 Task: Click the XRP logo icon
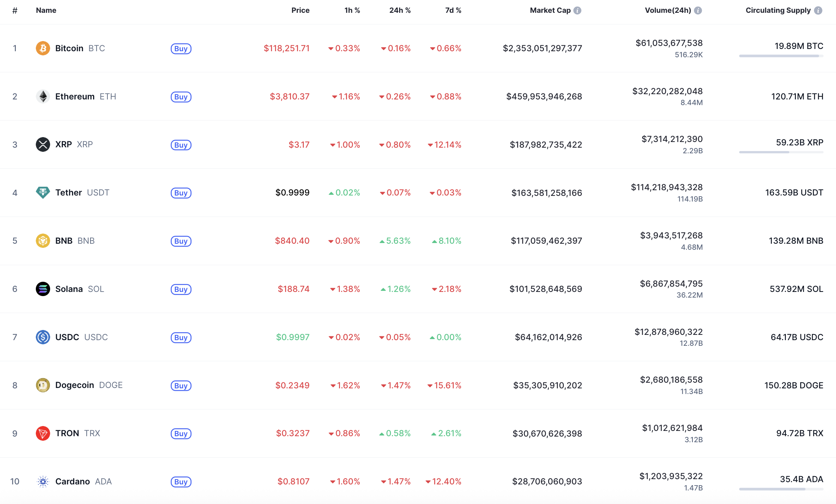(43, 144)
